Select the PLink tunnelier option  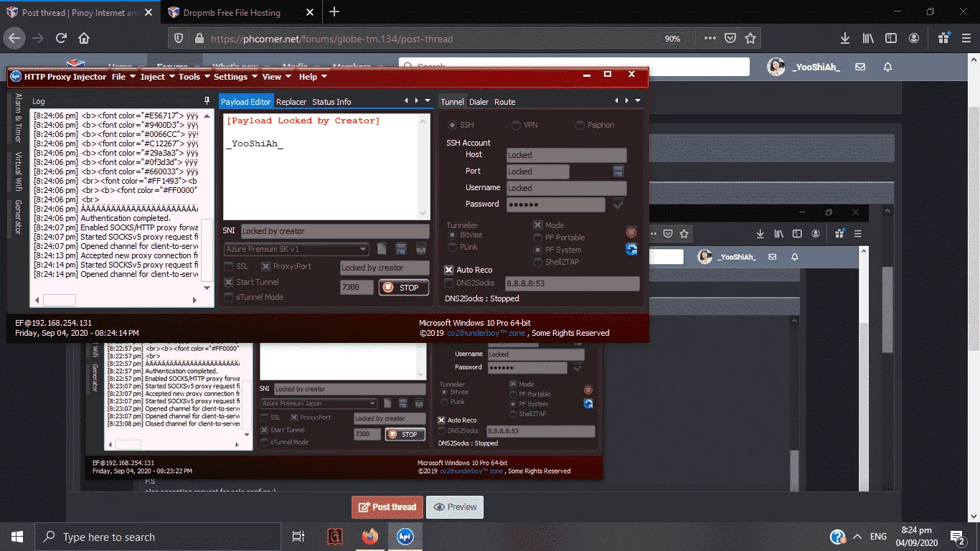[x=453, y=247]
